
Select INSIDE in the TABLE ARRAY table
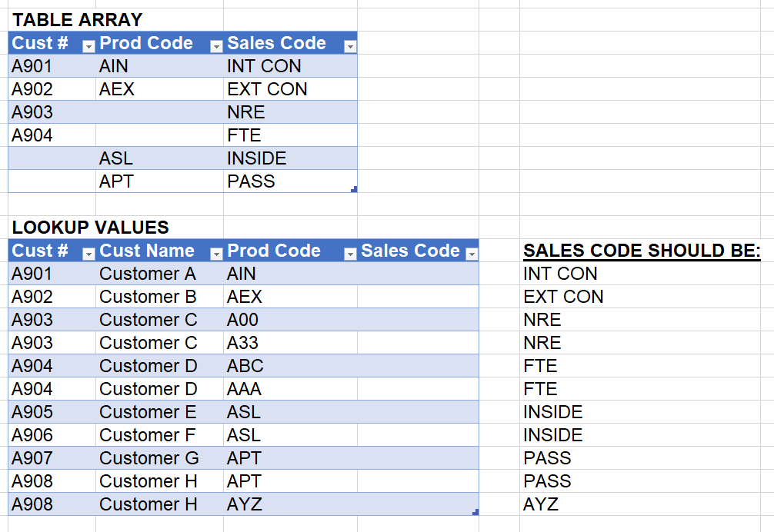click(290, 158)
